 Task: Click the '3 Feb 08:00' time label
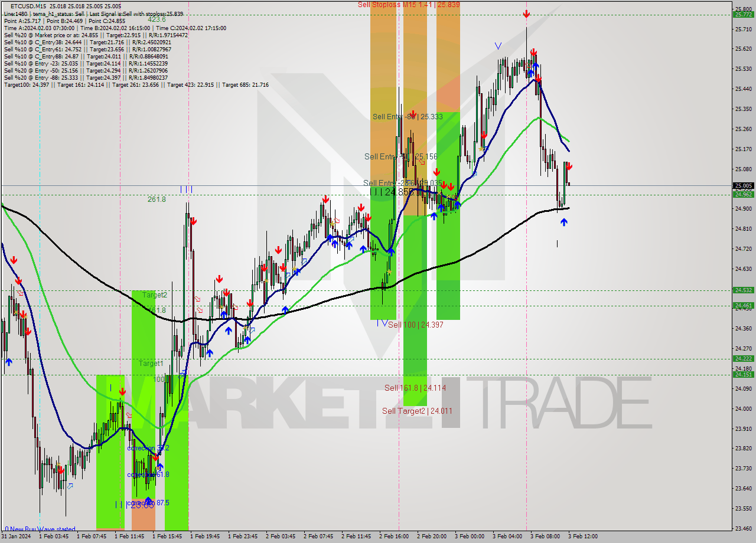545,537
